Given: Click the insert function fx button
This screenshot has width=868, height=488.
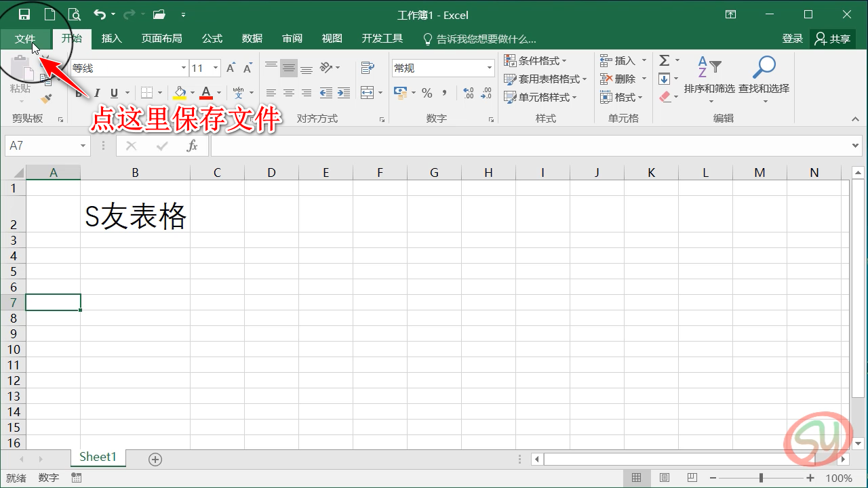Looking at the screenshot, I should 193,146.
